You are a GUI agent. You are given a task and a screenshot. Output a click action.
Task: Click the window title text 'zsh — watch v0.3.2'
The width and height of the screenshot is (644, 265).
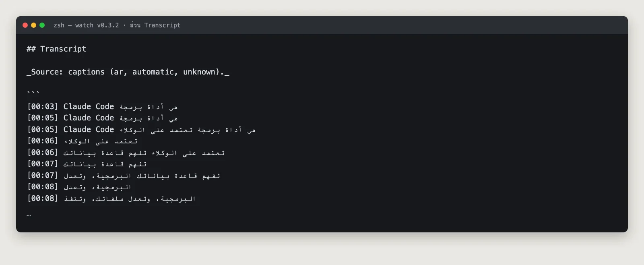coord(86,25)
